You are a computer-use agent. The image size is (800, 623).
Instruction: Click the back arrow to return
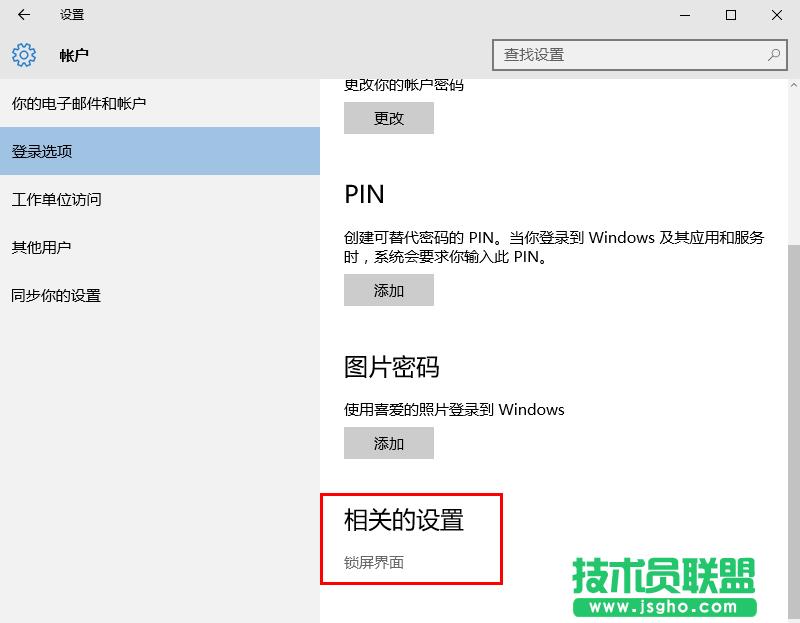pos(22,15)
